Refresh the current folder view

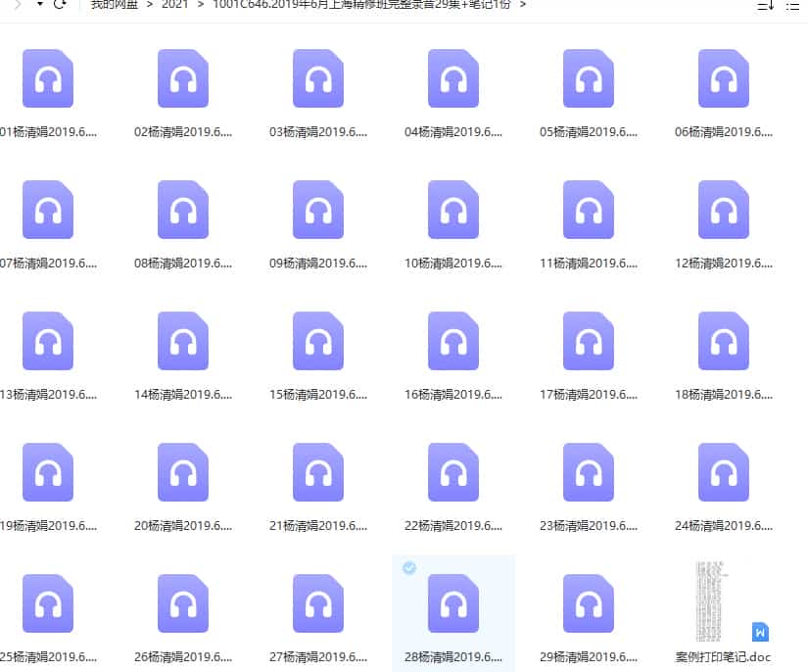point(61,6)
